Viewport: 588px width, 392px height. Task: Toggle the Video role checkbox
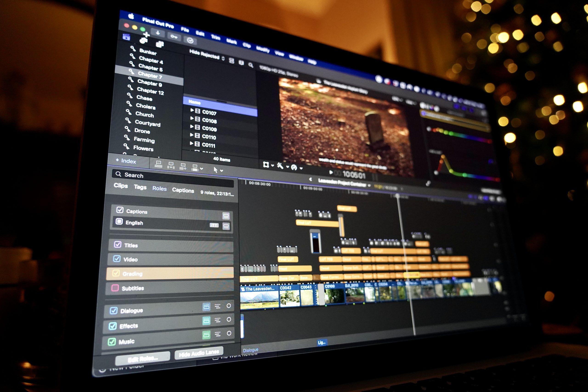pos(117,259)
